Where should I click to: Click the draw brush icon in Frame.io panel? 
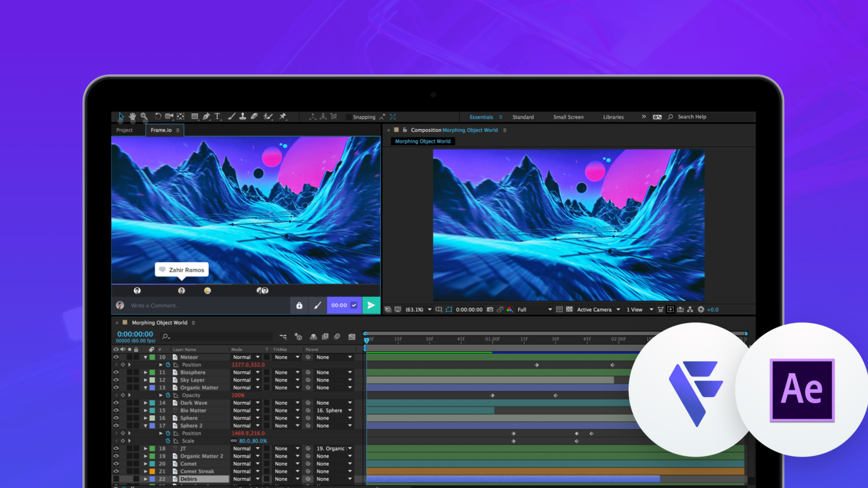317,305
